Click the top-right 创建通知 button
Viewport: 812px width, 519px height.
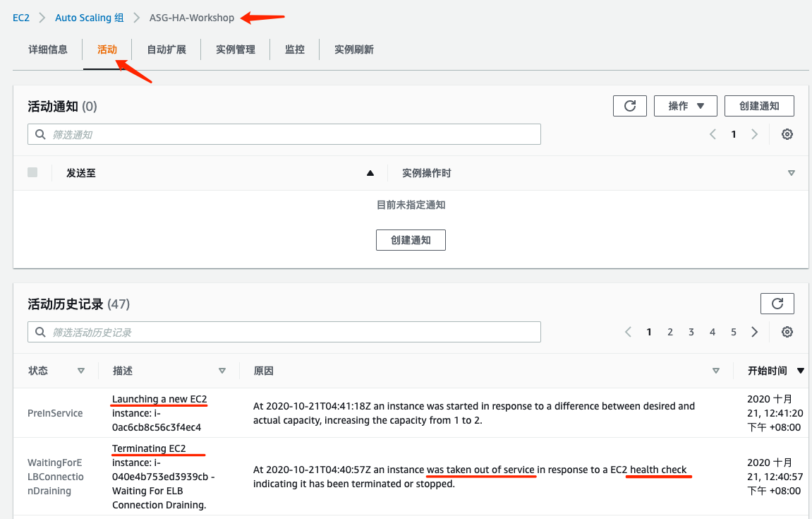tap(759, 105)
